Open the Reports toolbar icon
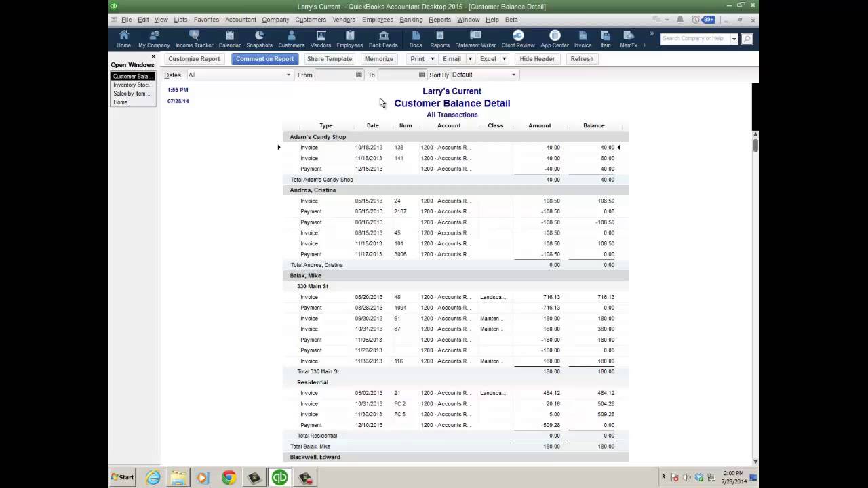868x488 pixels. click(439, 39)
